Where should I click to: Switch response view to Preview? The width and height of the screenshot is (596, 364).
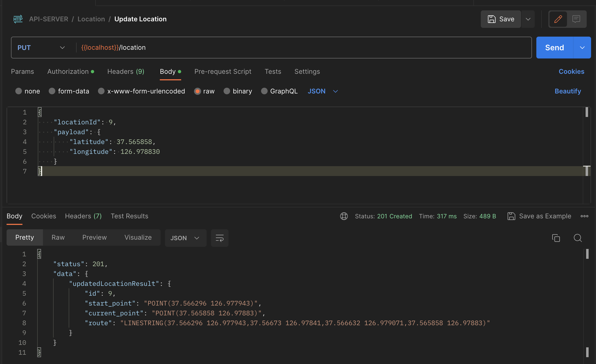click(94, 237)
